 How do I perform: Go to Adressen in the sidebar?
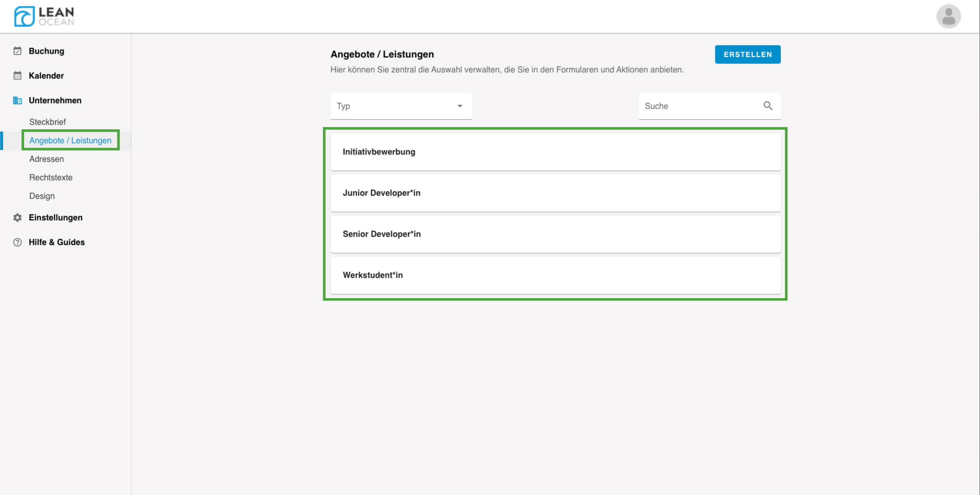(x=46, y=159)
